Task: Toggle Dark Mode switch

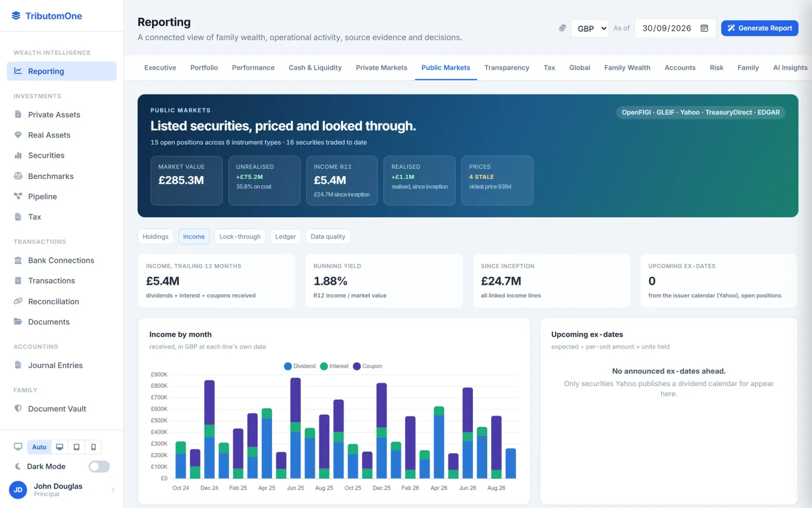Action: 99,466
